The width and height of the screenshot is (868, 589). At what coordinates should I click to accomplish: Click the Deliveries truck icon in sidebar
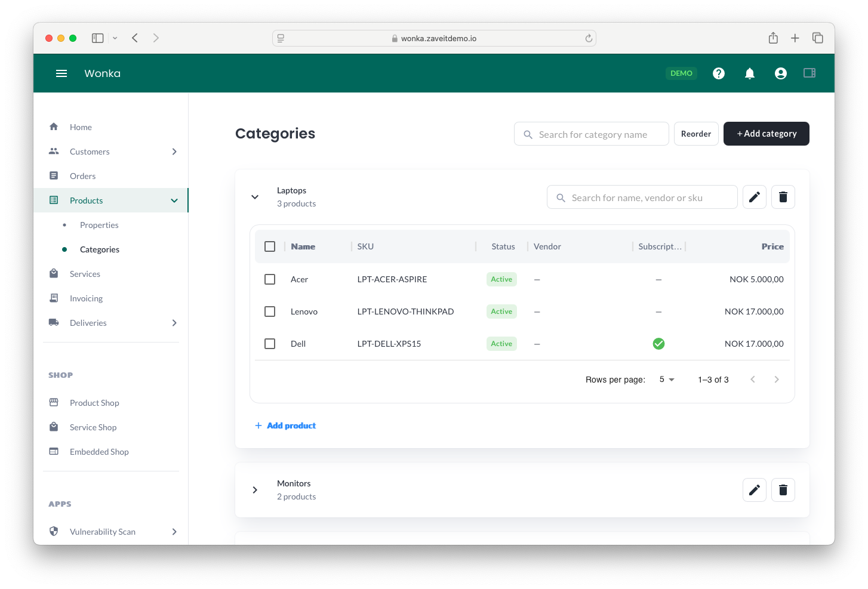click(54, 322)
